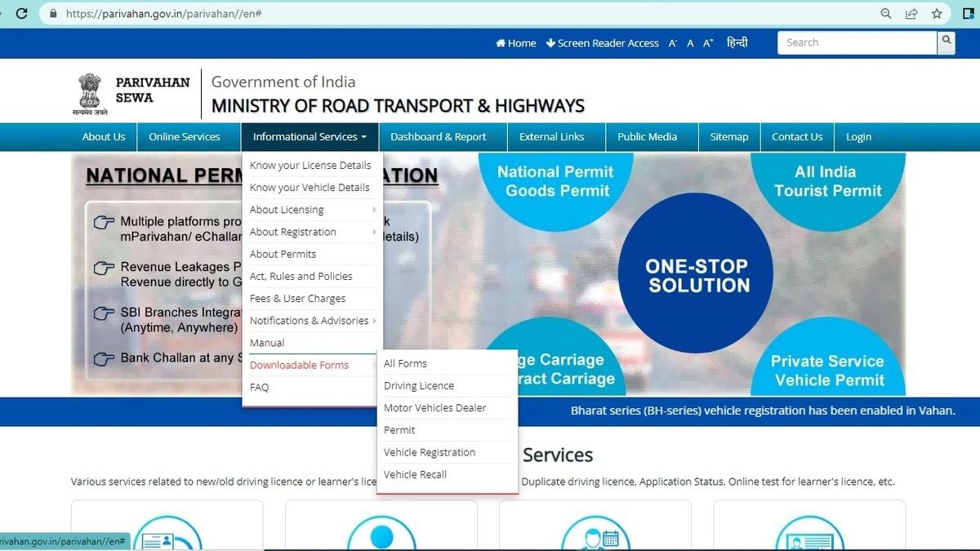
Task: Click the browser reload icon
Action: (x=22, y=14)
